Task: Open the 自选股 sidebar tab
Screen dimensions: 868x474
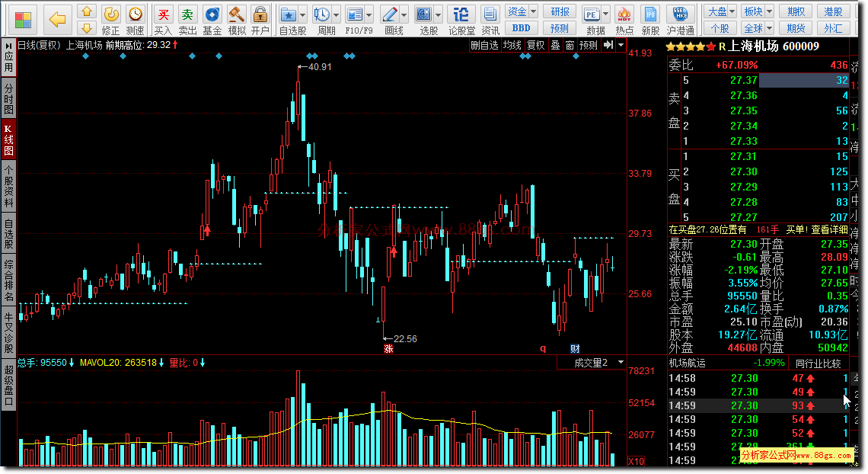Action: (8, 234)
